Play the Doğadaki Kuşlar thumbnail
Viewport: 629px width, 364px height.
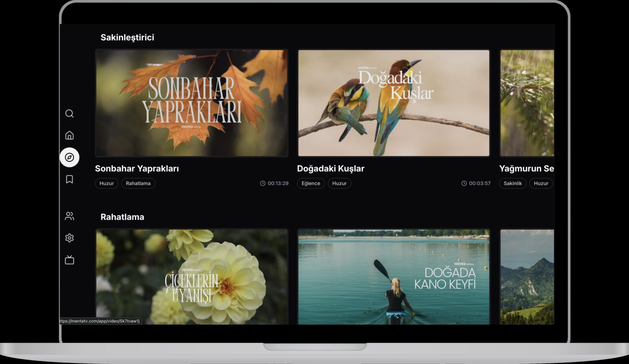click(394, 103)
